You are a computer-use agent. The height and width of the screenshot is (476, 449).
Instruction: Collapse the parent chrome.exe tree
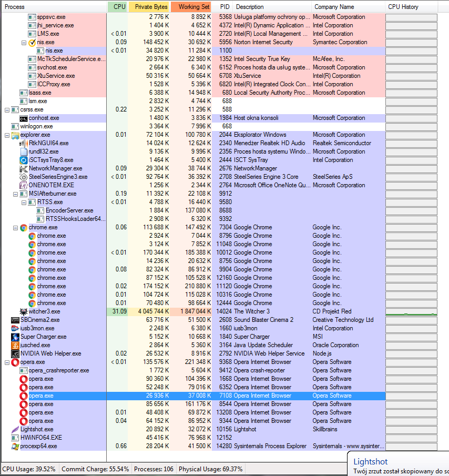point(15,228)
